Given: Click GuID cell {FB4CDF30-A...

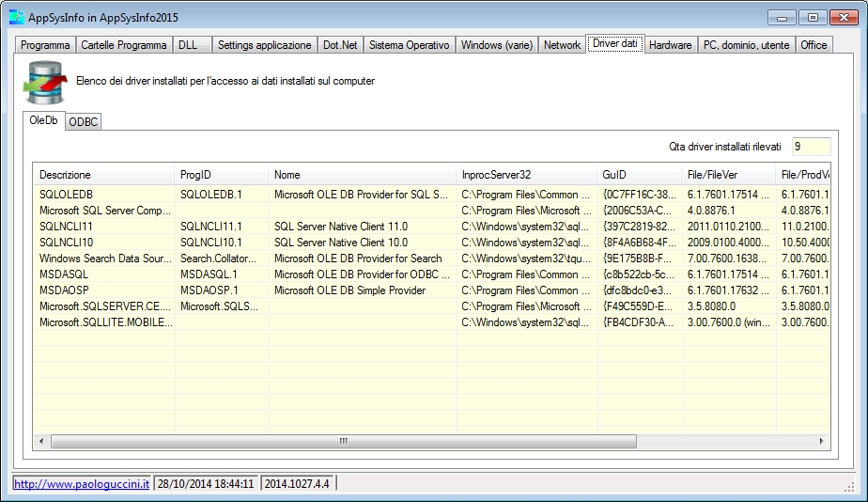Looking at the screenshot, I should point(638,322).
